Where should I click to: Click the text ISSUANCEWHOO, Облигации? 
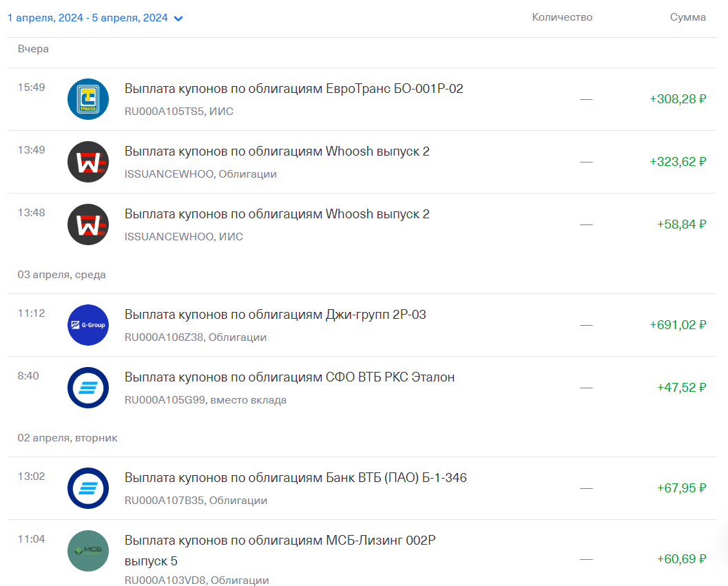click(x=200, y=174)
